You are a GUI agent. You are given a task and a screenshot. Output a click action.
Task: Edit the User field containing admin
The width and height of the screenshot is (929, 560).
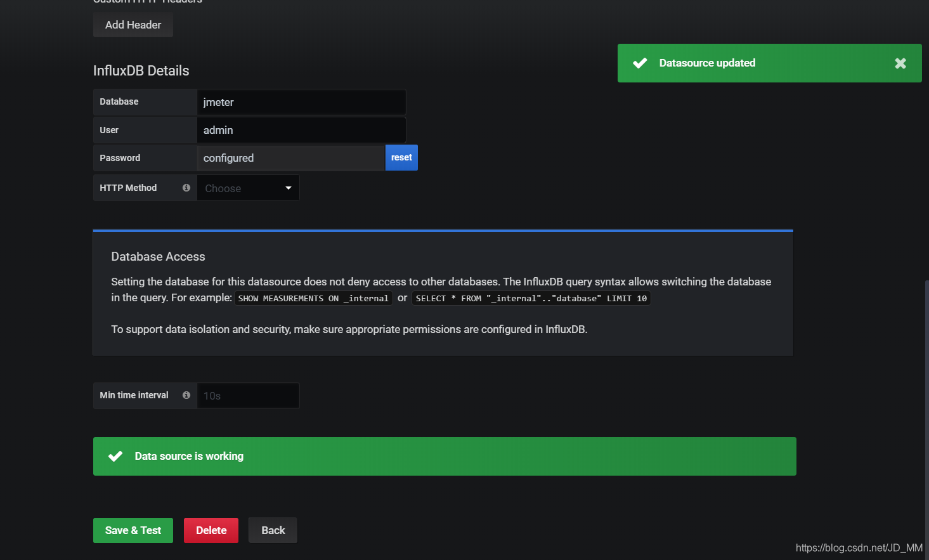pyautogui.click(x=301, y=130)
